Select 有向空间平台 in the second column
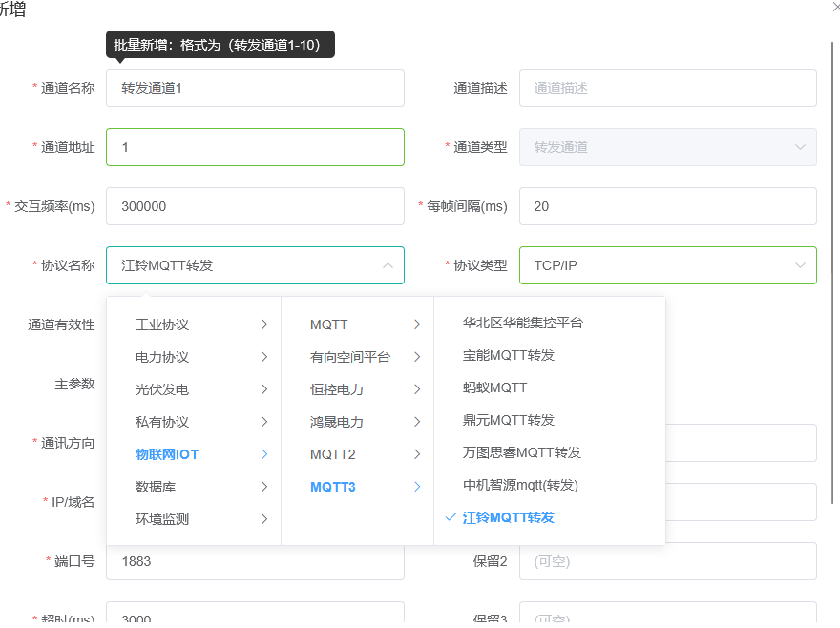 (x=350, y=357)
